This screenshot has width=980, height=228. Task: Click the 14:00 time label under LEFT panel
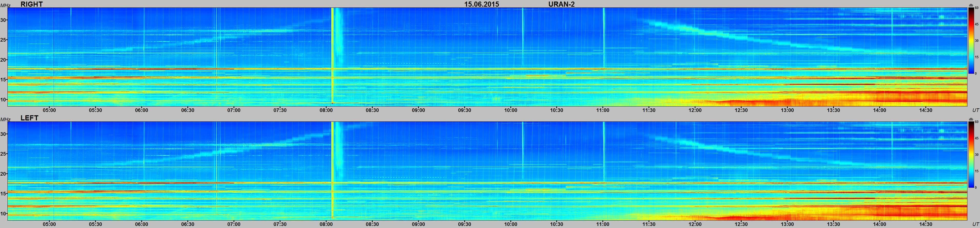[880, 224]
